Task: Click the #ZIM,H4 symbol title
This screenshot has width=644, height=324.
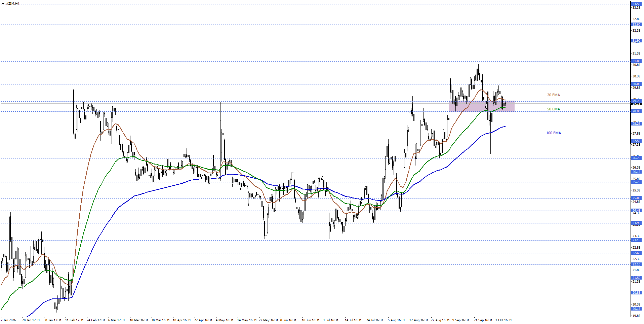Action: tap(13, 4)
